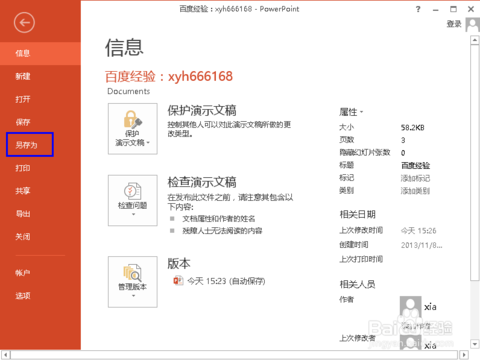The height and width of the screenshot is (360, 480).
Task: Click the page count value 3
Action: click(x=403, y=140)
